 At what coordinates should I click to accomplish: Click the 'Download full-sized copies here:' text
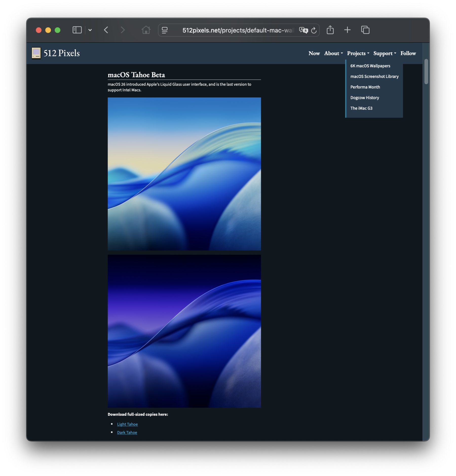pyautogui.click(x=138, y=414)
